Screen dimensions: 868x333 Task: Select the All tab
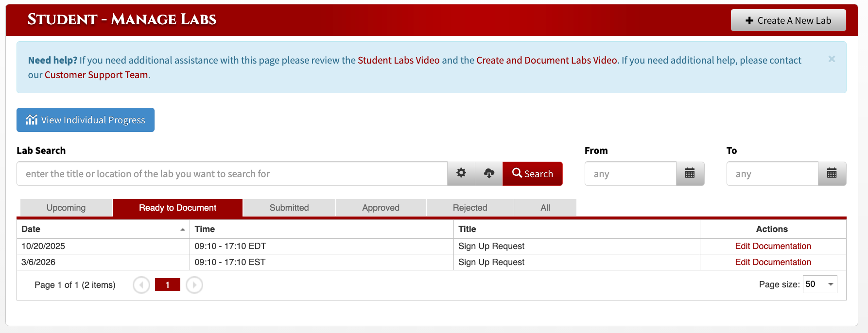pyautogui.click(x=545, y=208)
